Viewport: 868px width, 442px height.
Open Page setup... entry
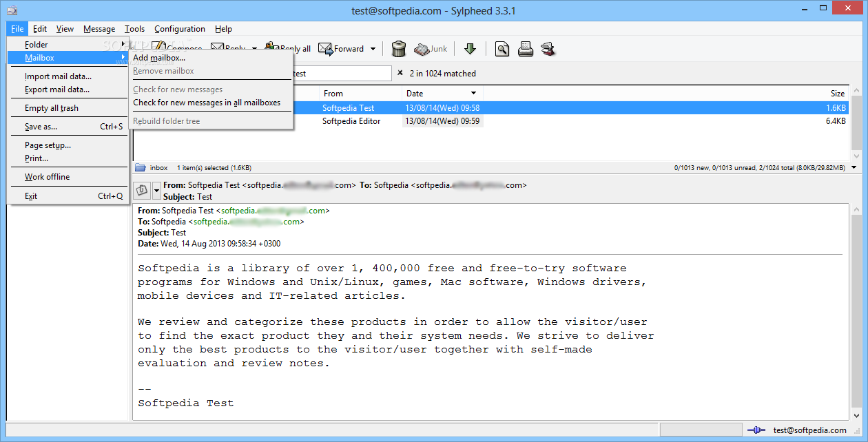click(68, 145)
